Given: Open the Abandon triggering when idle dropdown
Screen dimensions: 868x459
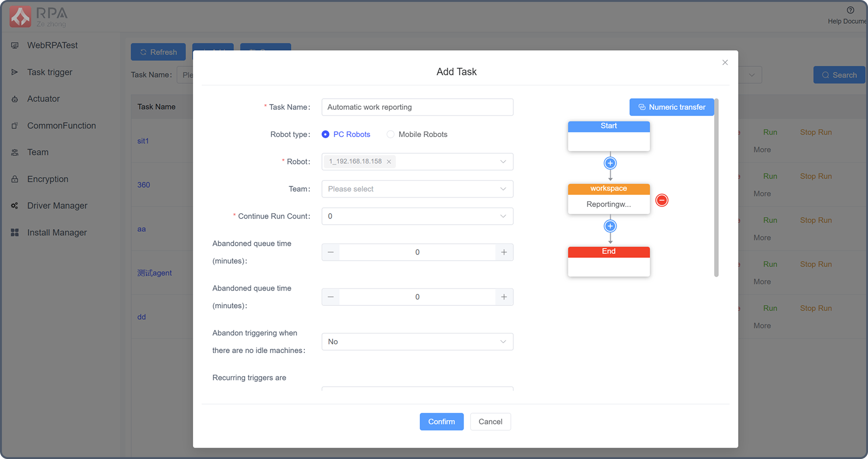Looking at the screenshot, I should tap(417, 342).
